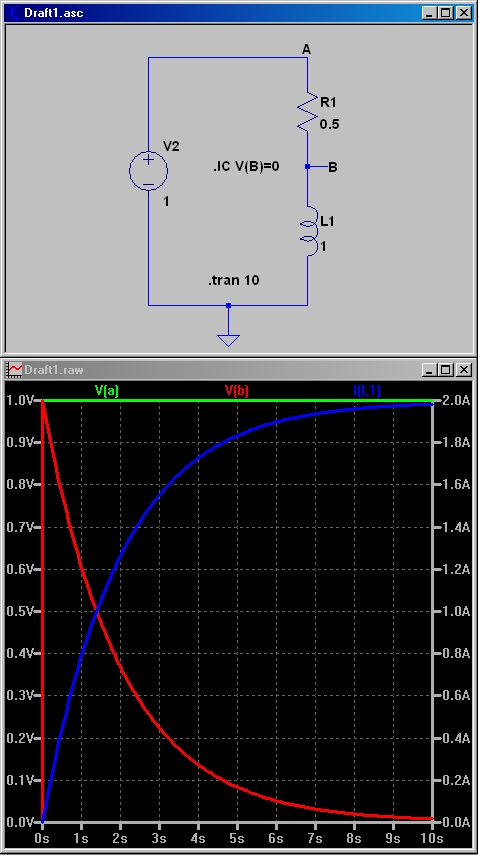Maximize the Draft1.raw waveform window
Screen dimensions: 478x855
[x=445, y=370]
